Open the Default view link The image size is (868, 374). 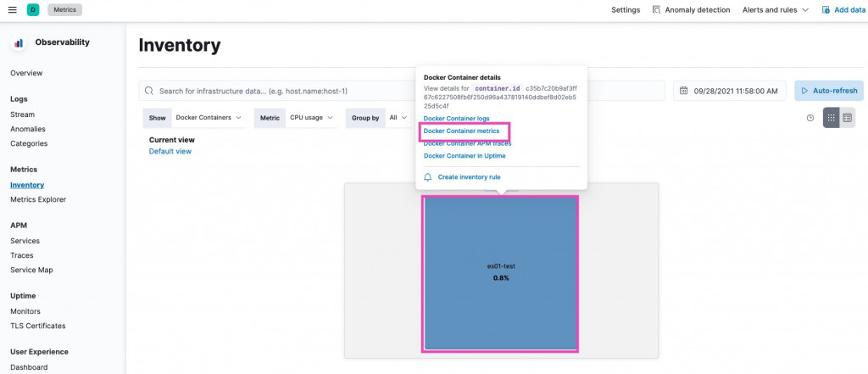pos(170,151)
